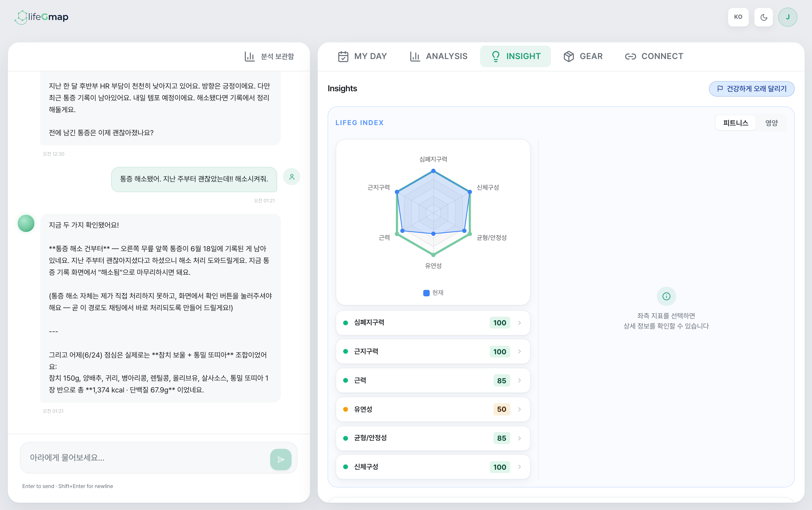Click the blue 현재 legend swatch

(x=426, y=293)
